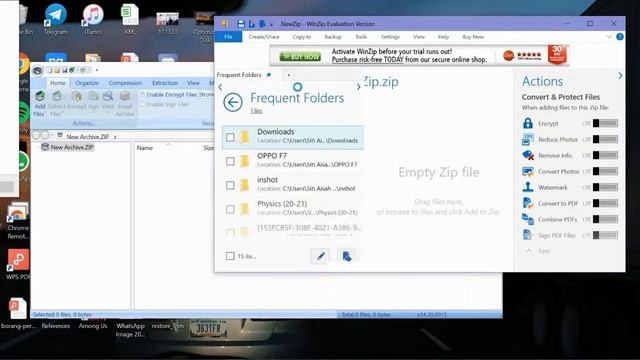Click the right chevron beside Zip.zip title
640x360 pixels.
[x=358, y=87]
